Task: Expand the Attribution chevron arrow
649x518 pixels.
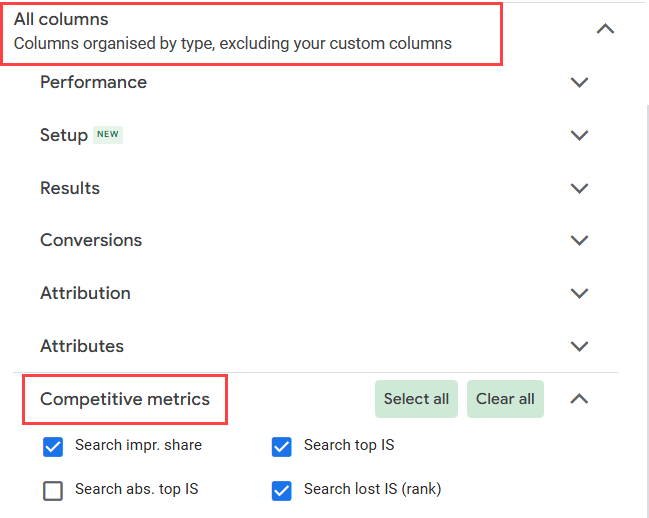Action: tap(579, 294)
